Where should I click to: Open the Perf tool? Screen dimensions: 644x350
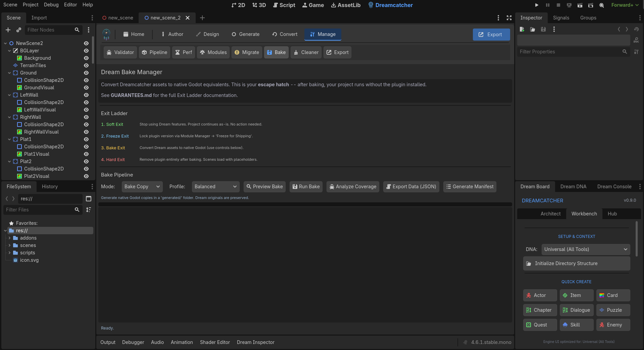pyautogui.click(x=184, y=52)
